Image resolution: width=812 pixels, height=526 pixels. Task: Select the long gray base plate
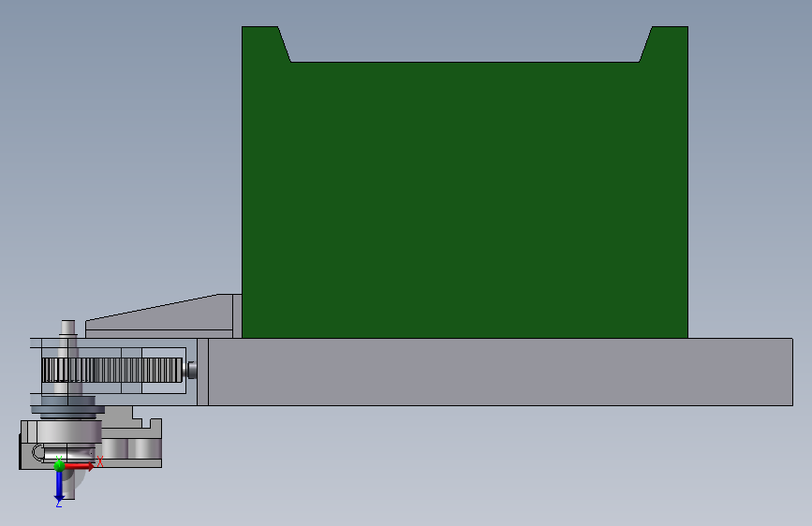pyautogui.click(x=500, y=372)
